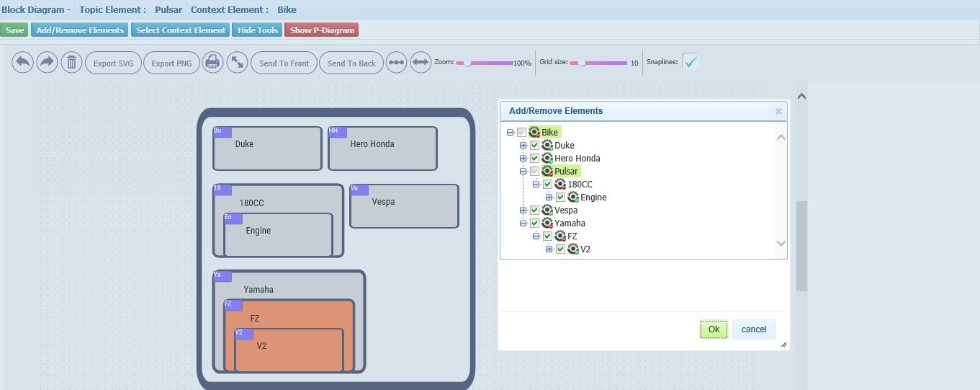The width and height of the screenshot is (980, 390).
Task: Click cancel in the dialog
Action: pyautogui.click(x=754, y=329)
